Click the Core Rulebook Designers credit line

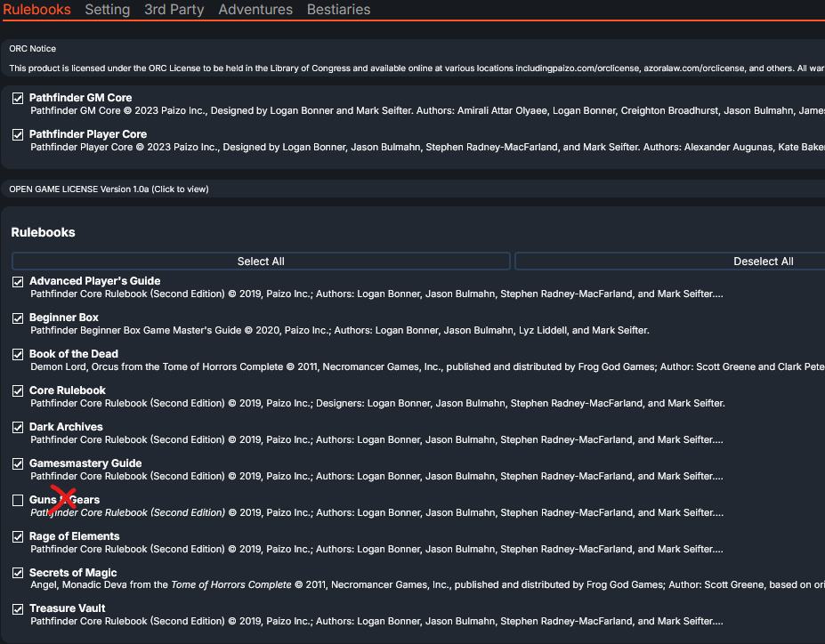click(x=377, y=403)
